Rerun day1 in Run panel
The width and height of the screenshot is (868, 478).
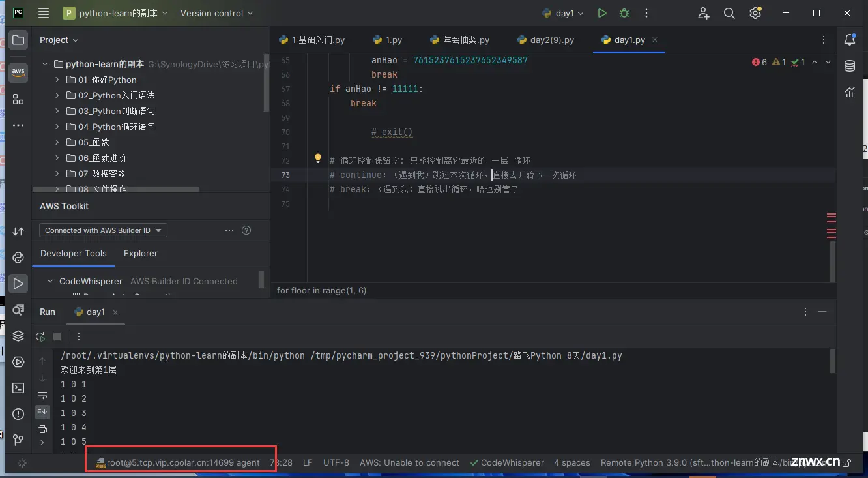40,336
